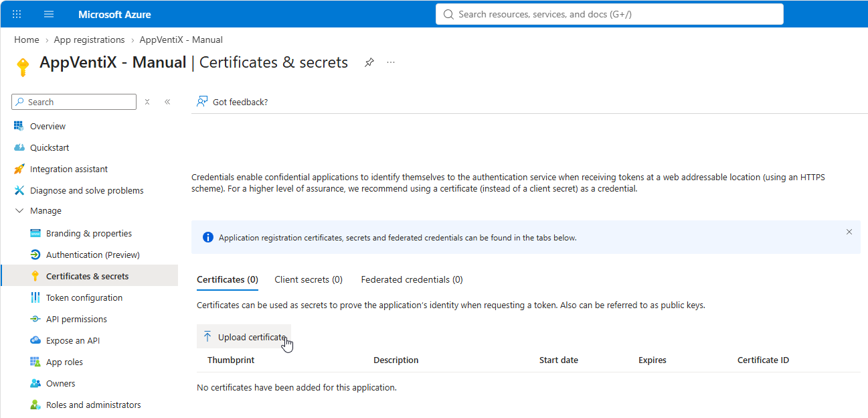Screen dimensions: 868x418
Task: Collapse the sidebar with double chevron
Action: [167, 102]
